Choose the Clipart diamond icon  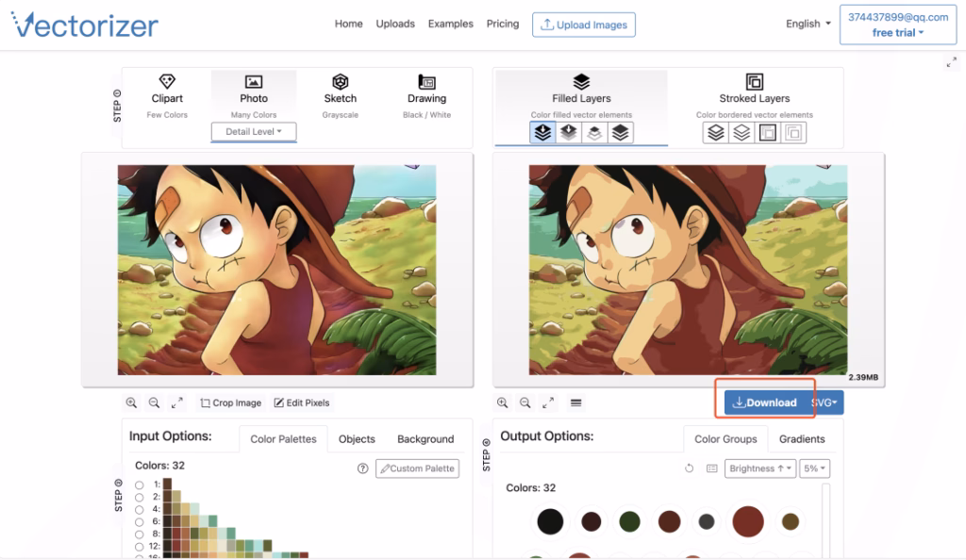coord(167,82)
